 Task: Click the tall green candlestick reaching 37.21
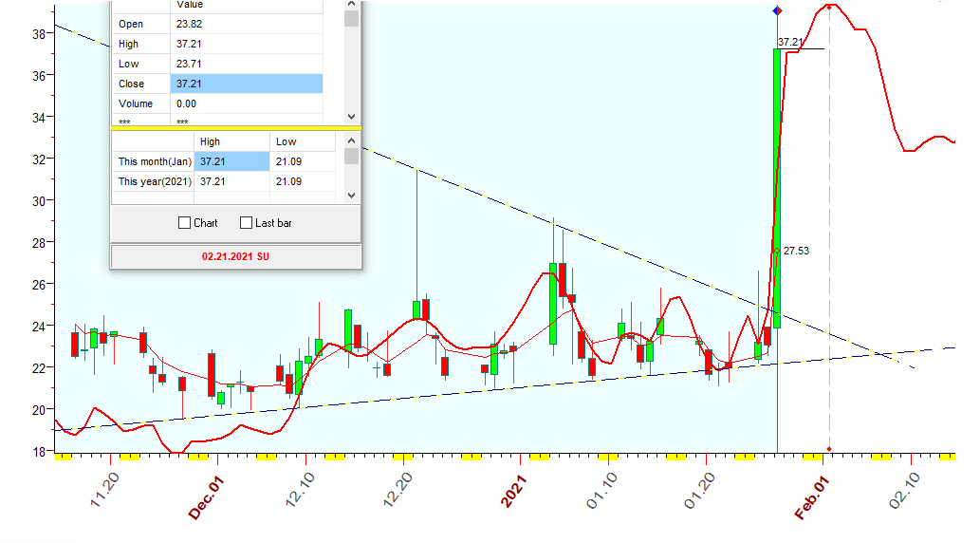coord(777,188)
